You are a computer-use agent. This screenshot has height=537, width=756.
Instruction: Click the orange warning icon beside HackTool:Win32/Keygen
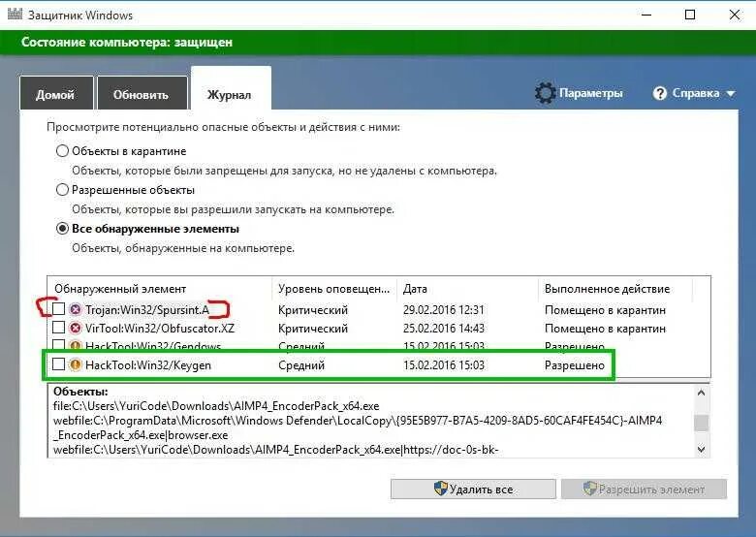click(76, 364)
